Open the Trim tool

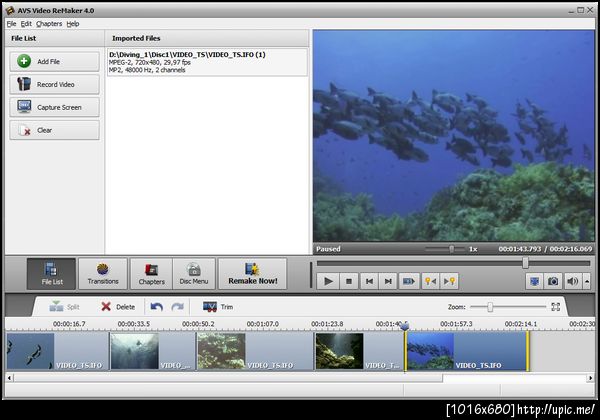[218, 307]
